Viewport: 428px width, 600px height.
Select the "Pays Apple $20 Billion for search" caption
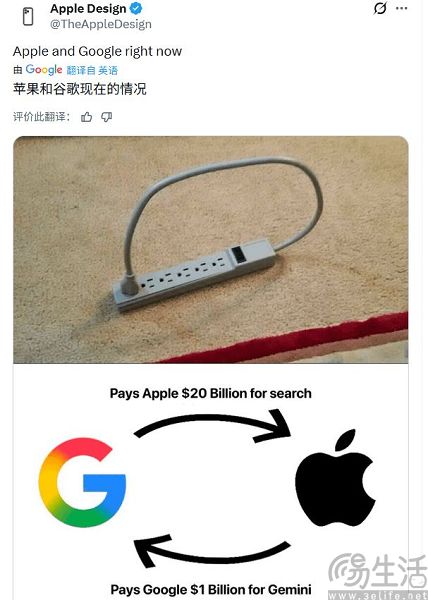211,393
